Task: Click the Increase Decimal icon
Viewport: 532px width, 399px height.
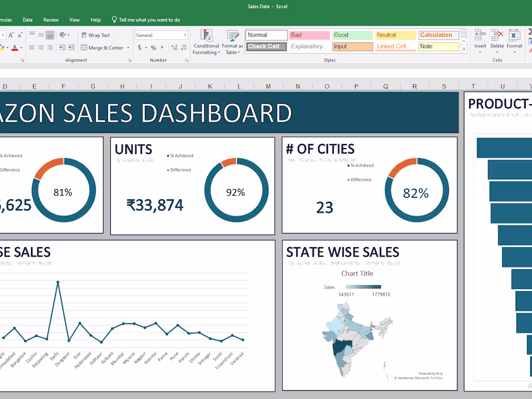Action: [175, 47]
